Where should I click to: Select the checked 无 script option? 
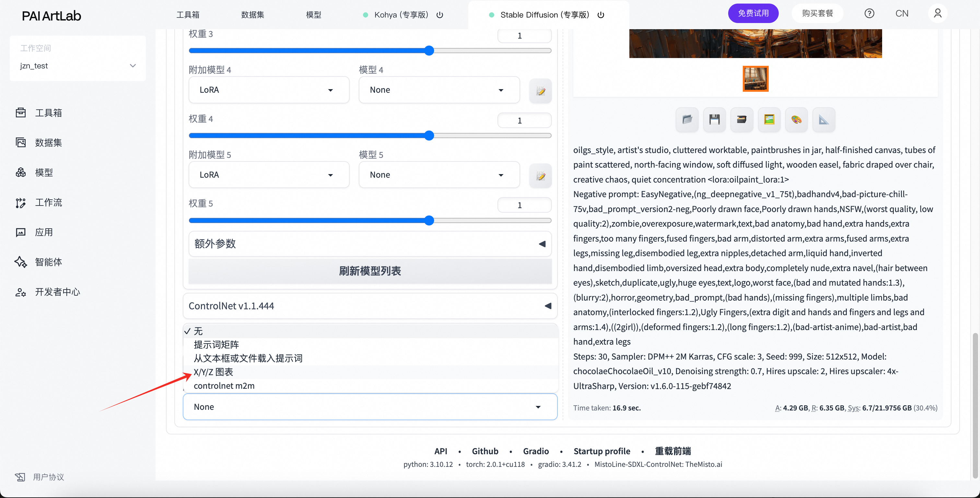pos(198,331)
